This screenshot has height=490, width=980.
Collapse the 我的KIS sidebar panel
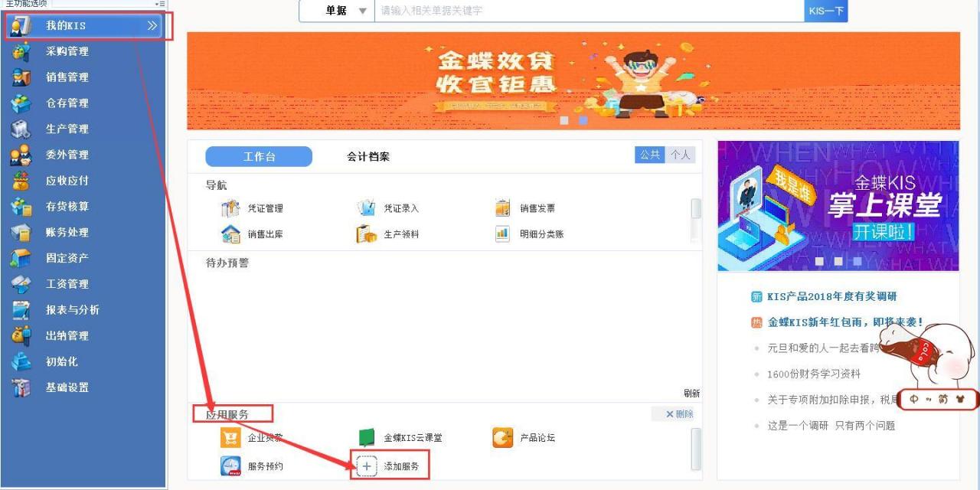coord(152,25)
